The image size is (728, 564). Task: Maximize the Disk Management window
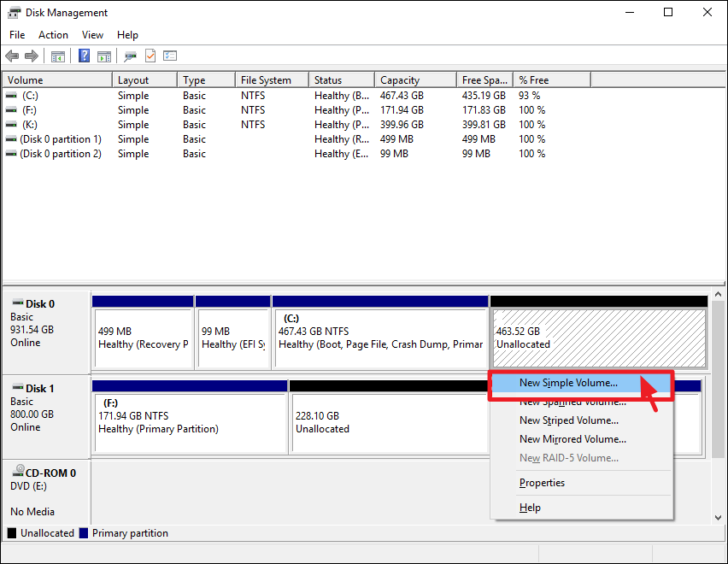[x=668, y=13]
